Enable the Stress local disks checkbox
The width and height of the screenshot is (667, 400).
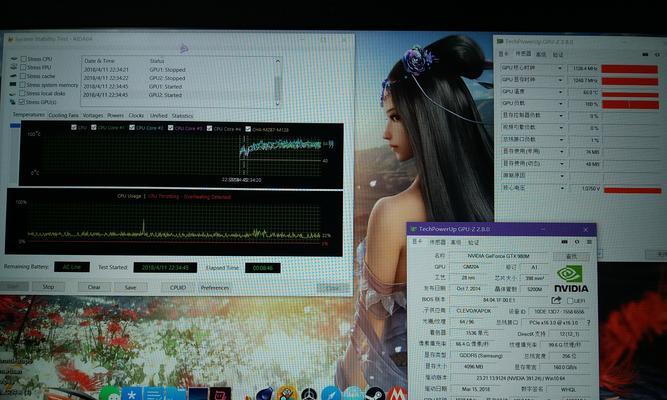[x=23, y=94]
